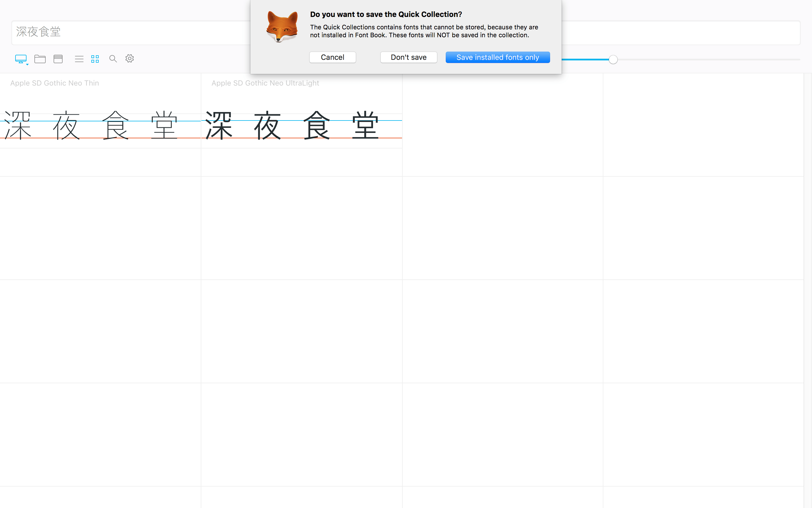Select the Apple SD Gothic Neo UltraLight preview
Screen dimensions: 812x508
pos(302,125)
